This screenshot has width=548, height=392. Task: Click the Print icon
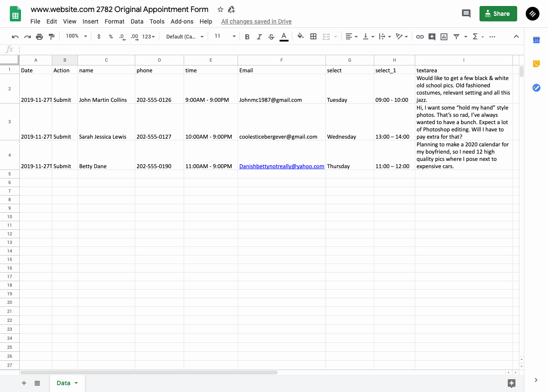click(39, 37)
